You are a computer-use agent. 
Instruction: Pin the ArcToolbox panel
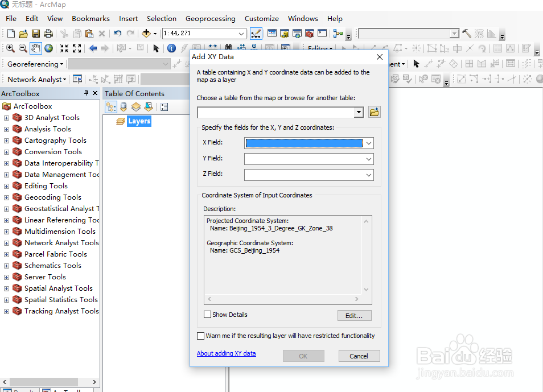(x=86, y=93)
